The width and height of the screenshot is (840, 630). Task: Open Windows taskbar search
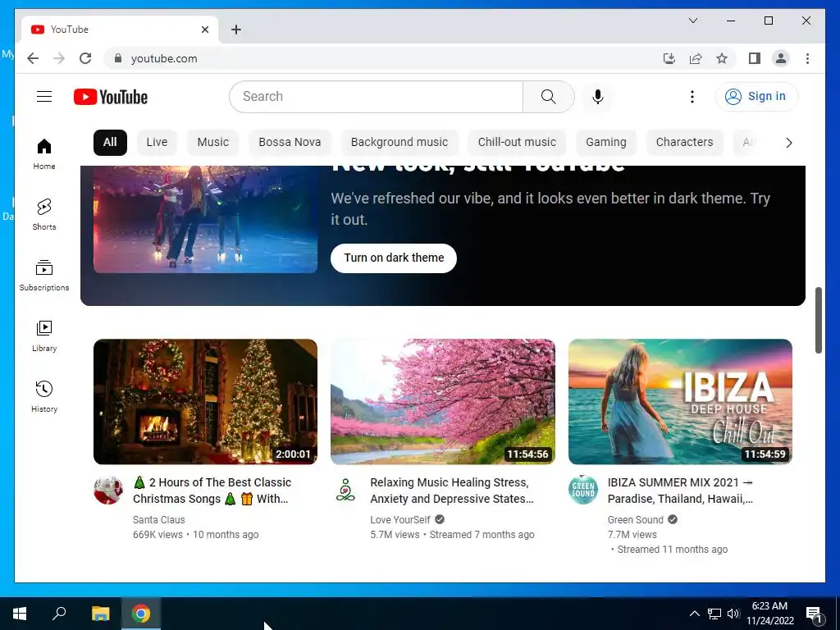pyautogui.click(x=59, y=614)
